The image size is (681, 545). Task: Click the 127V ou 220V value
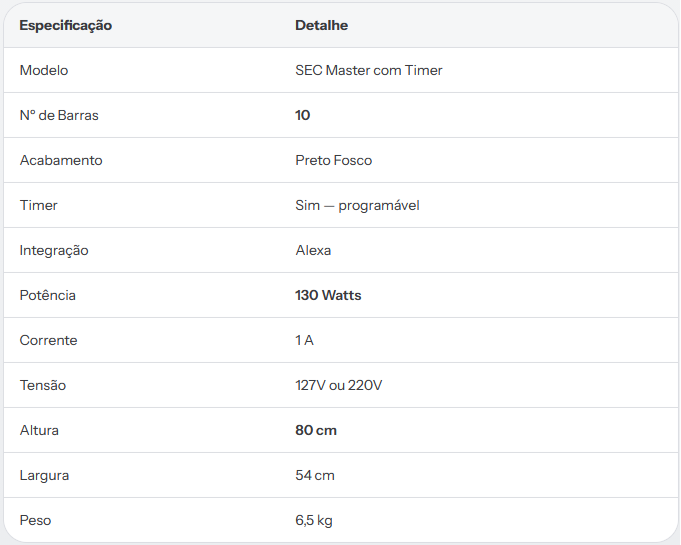coord(339,385)
